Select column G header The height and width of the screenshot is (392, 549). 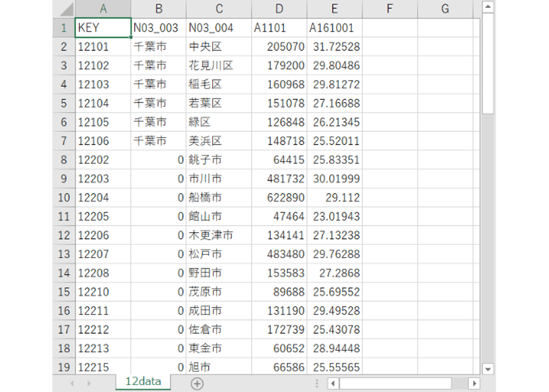tap(445, 9)
